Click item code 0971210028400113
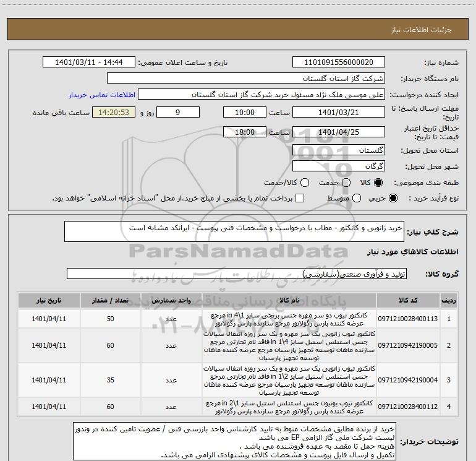Image resolution: width=476 pixels, height=461 pixels. pyautogui.click(x=408, y=319)
